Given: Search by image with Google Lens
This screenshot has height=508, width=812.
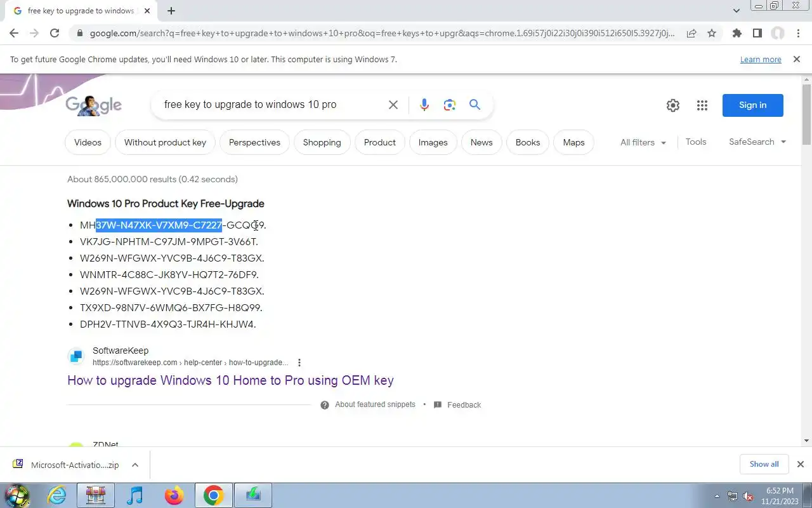Looking at the screenshot, I should tap(450, 105).
